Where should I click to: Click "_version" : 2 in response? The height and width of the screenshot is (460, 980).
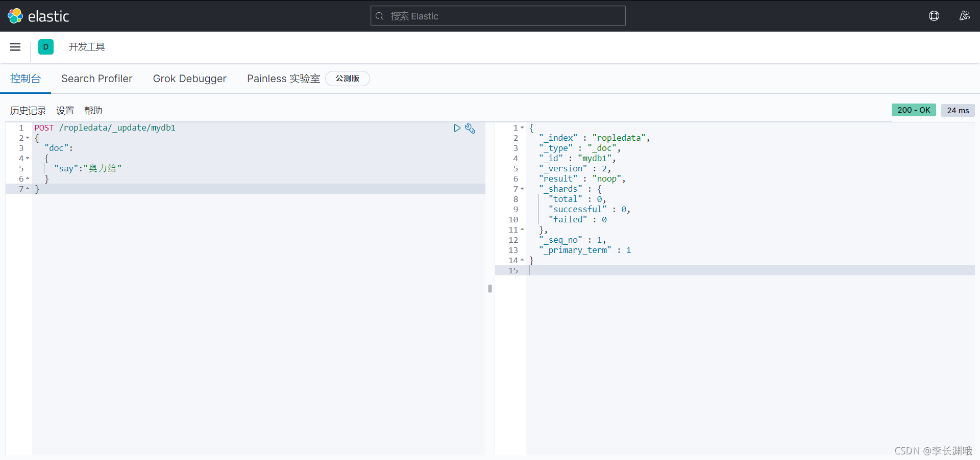pos(575,168)
